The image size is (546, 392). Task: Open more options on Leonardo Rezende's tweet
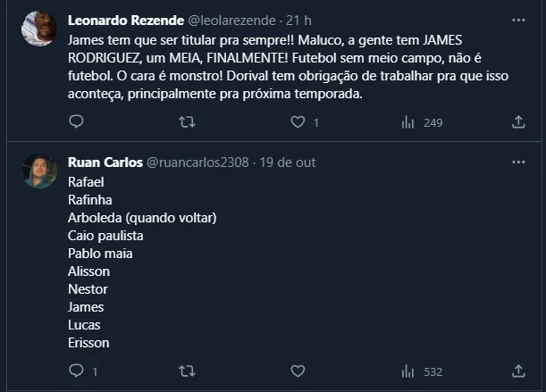518,20
